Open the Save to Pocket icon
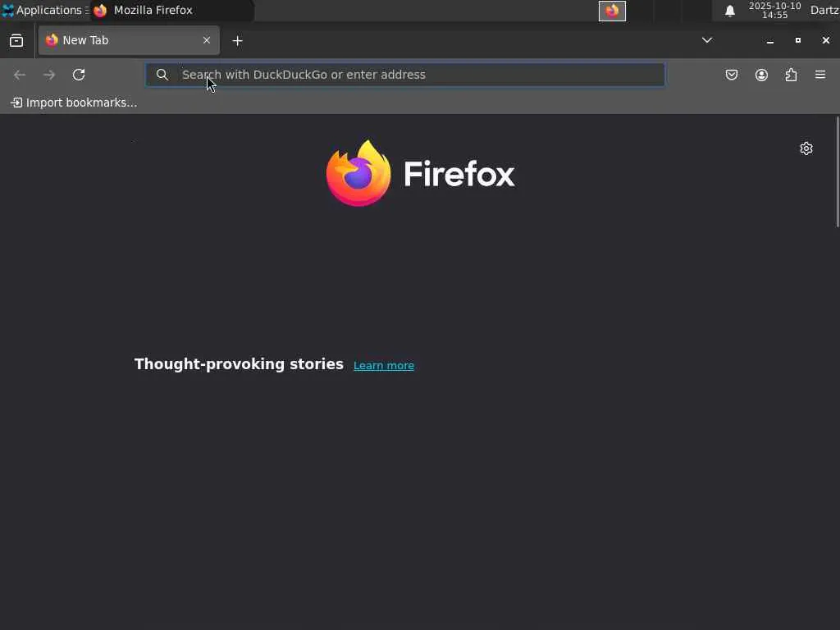840x630 pixels. [731, 75]
